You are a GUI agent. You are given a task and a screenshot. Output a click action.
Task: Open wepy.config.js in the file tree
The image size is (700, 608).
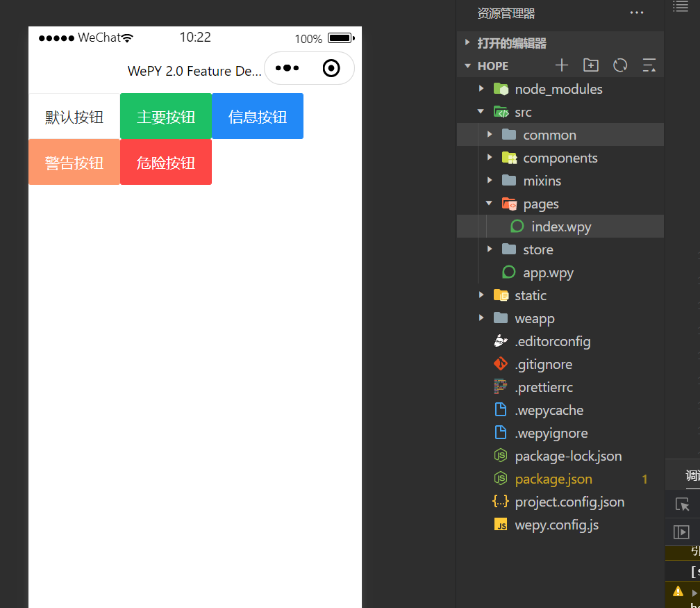[x=557, y=525]
